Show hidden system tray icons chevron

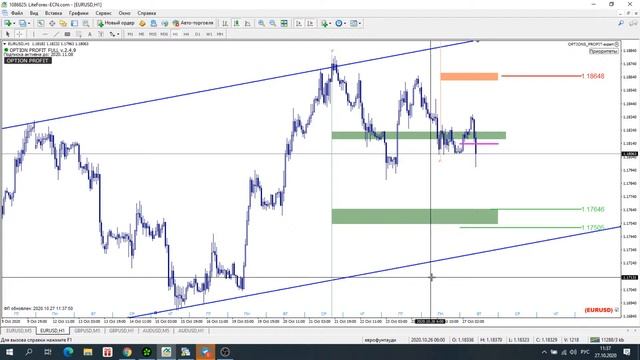544,352
